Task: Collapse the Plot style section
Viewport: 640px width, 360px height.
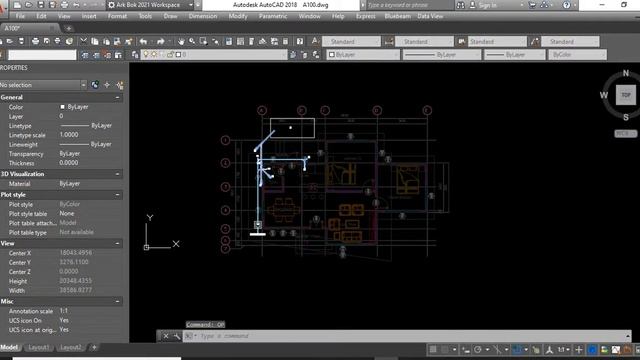Action: click(x=118, y=195)
